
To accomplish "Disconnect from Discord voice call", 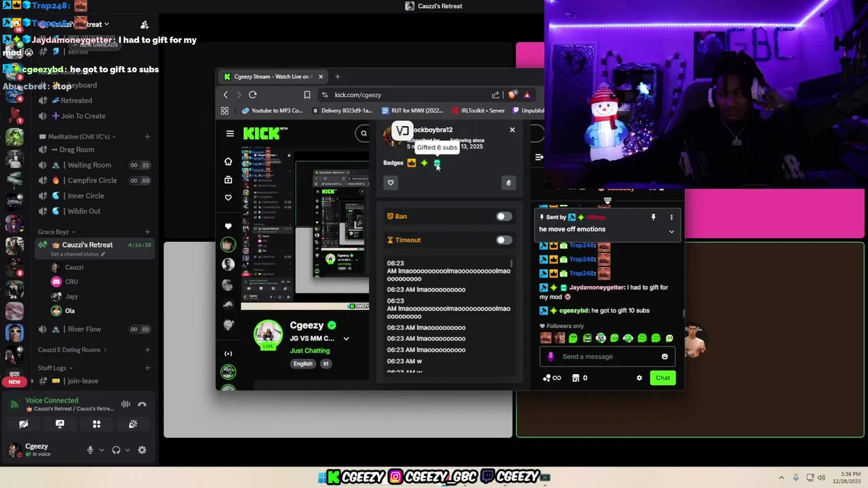I will [x=142, y=405].
